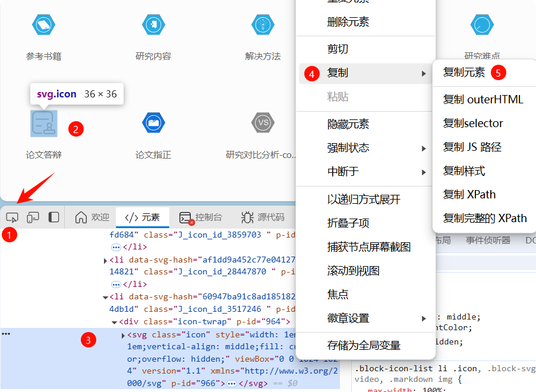Click the 徽章设置 submenu arrow
This screenshot has height=392, width=536.
(424, 319)
